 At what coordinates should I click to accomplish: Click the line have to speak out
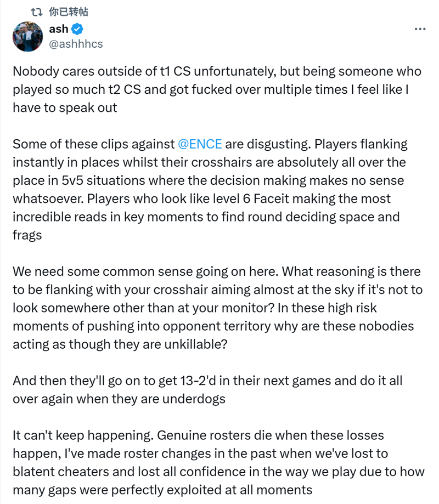[x=65, y=107]
